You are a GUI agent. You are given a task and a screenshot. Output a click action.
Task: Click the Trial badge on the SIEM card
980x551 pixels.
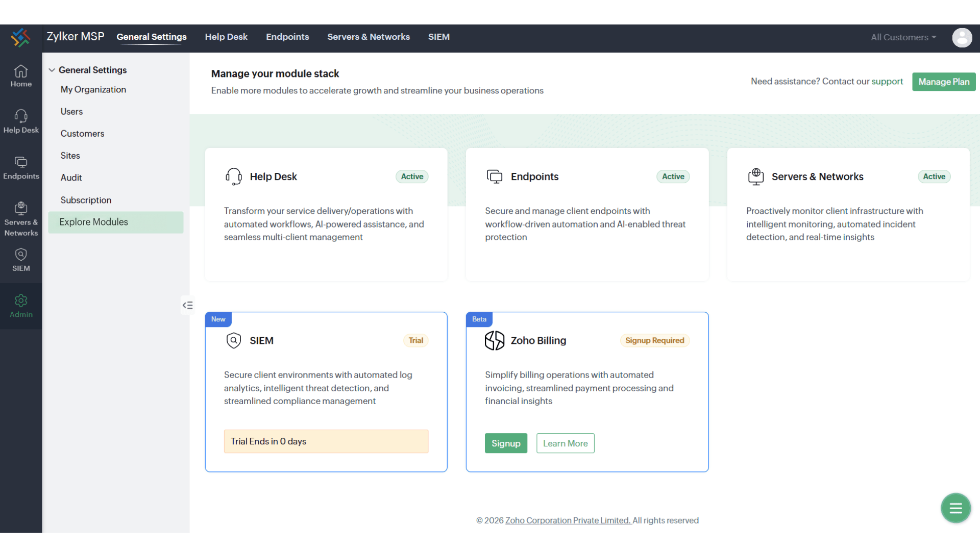[x=415, y=340]
